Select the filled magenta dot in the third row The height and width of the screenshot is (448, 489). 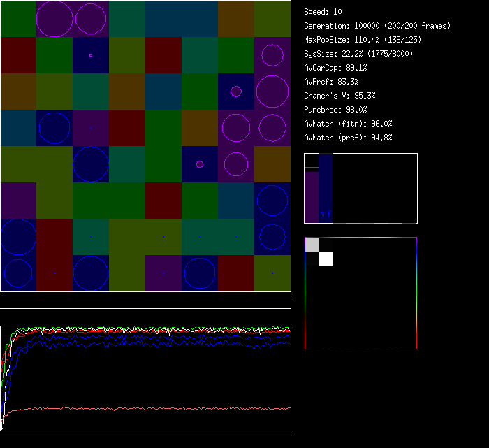tap(236, 91)
